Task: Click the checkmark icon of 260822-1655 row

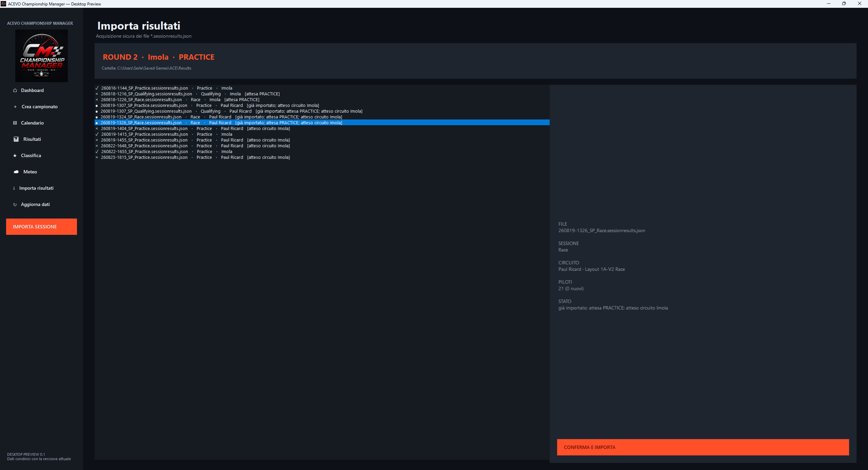Action: point(97,152)
